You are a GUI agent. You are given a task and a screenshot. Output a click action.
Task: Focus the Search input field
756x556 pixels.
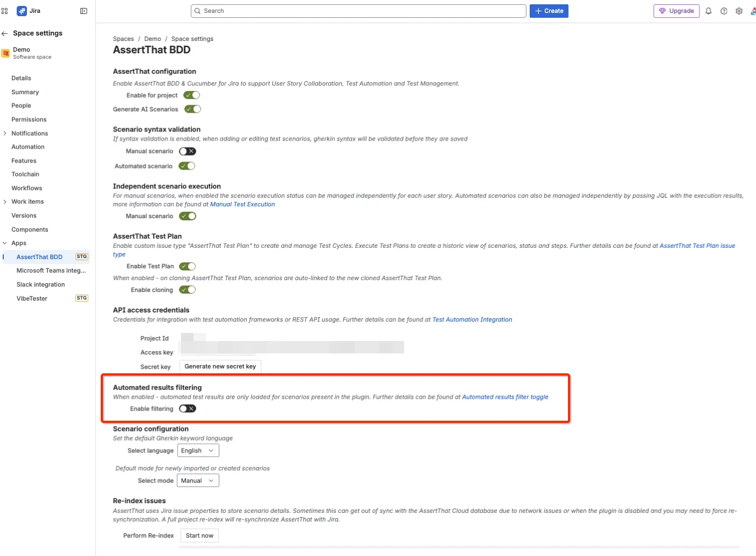[358, 11]
